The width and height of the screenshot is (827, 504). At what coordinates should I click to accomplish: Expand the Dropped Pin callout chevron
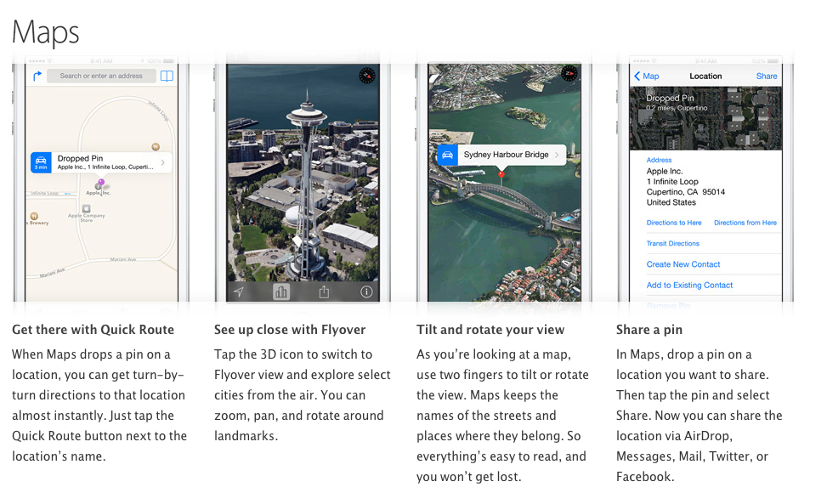tap(163, 161)
